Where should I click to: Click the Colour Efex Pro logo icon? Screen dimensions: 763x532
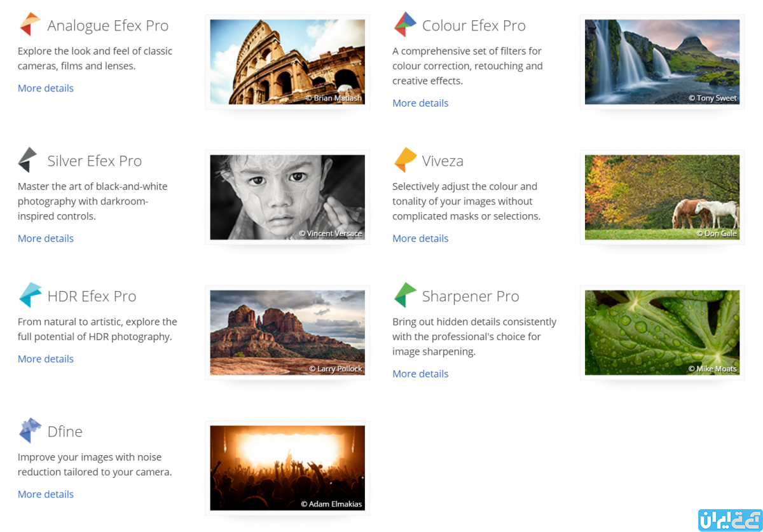pyautogui.click(x=405, y=25)
